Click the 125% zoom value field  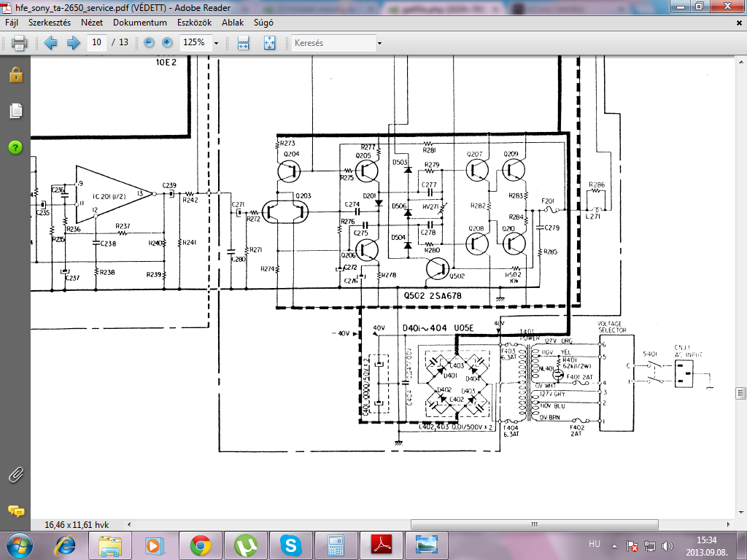tap(196, 42)
